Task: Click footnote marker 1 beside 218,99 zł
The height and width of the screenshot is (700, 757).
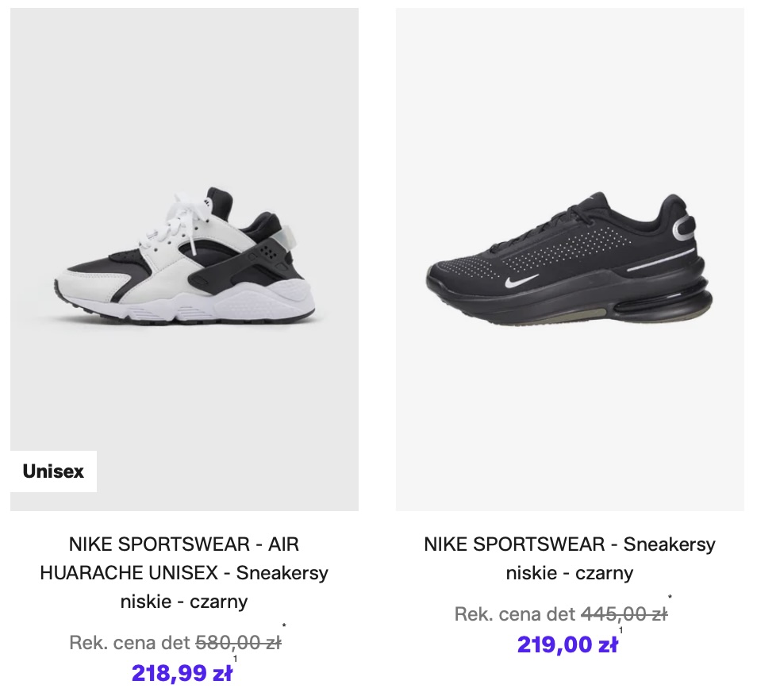Action: pos(236,659)
